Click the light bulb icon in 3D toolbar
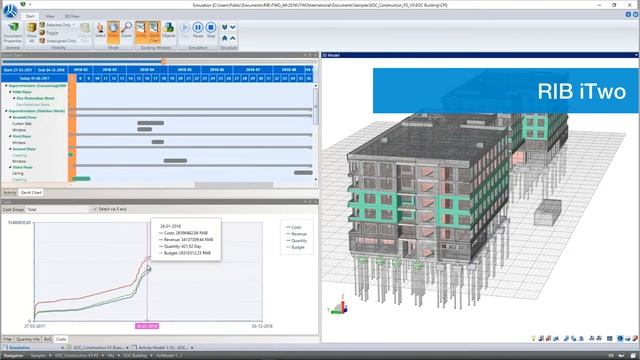 (533, 338)
